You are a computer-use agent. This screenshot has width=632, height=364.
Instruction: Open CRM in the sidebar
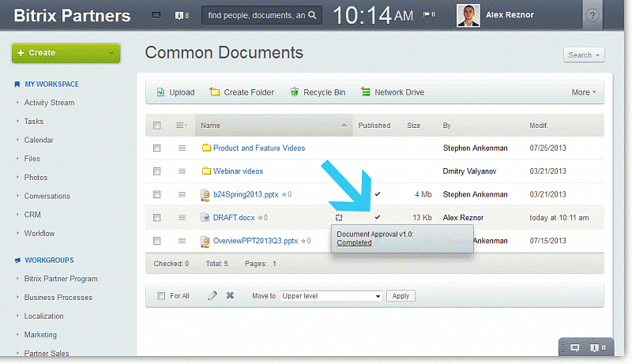(x=32, y=215)
